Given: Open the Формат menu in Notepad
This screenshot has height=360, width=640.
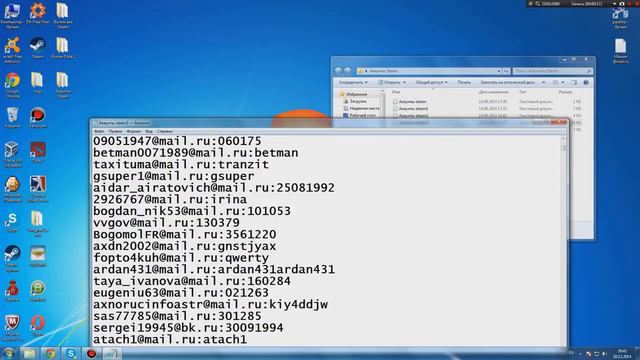Looking at the screenshot, I should 133,131.
